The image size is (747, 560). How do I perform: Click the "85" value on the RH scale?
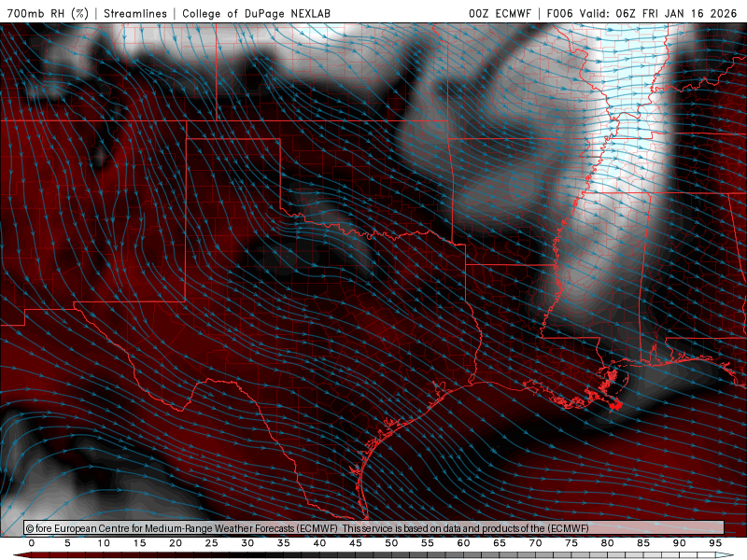coord(643,543)
